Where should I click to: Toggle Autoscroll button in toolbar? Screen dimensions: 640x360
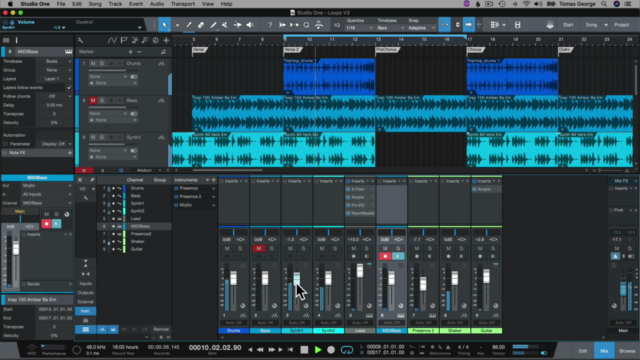pos(469,25)
